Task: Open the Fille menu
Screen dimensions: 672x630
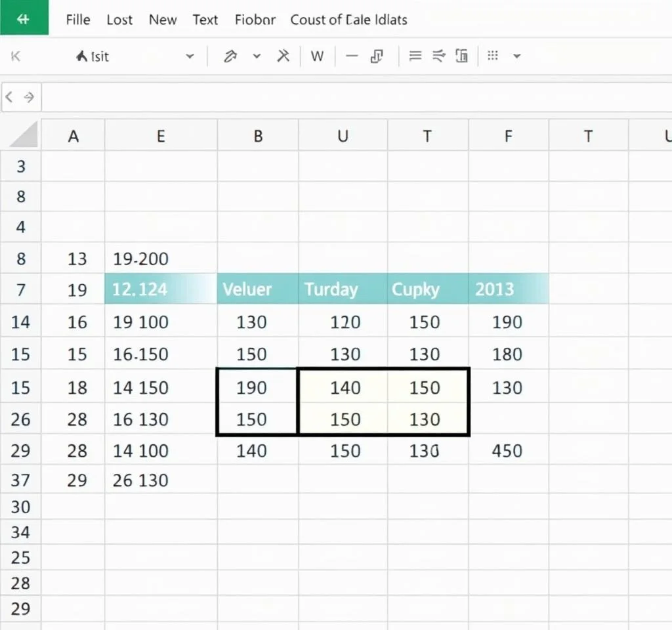Action: (78, 20)
